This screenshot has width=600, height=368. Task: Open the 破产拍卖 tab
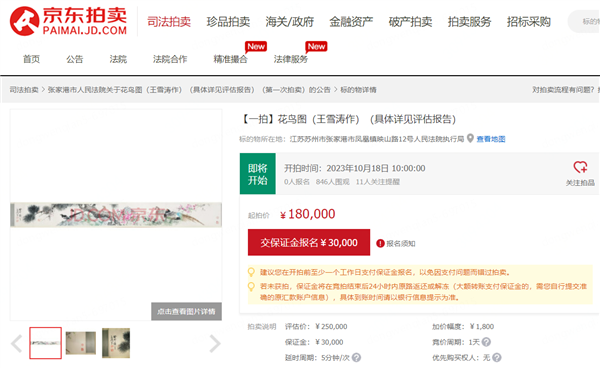[410, 22]
